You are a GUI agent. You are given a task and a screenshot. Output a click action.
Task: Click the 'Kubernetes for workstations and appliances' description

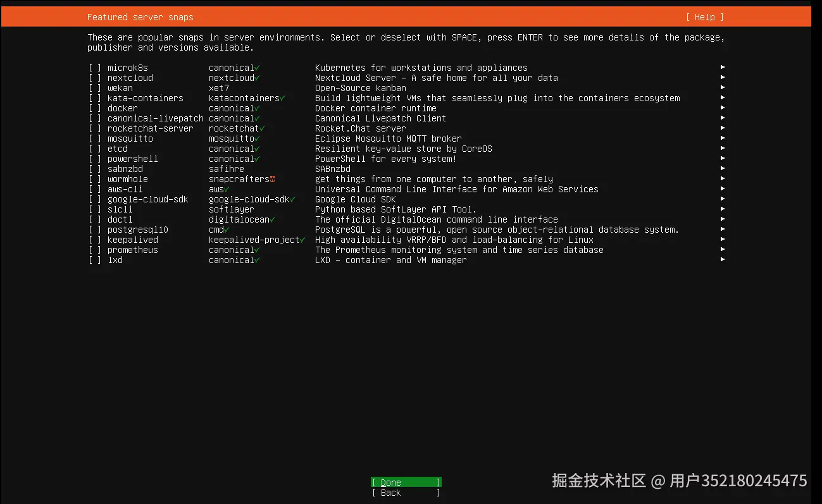point(421,68)
